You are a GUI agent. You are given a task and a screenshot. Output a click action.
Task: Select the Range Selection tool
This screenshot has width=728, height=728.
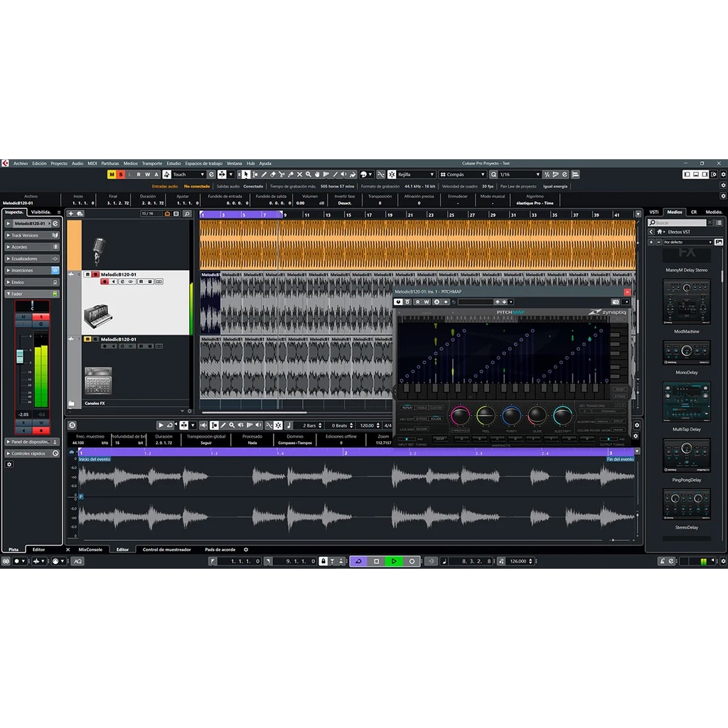coord(255,175)
